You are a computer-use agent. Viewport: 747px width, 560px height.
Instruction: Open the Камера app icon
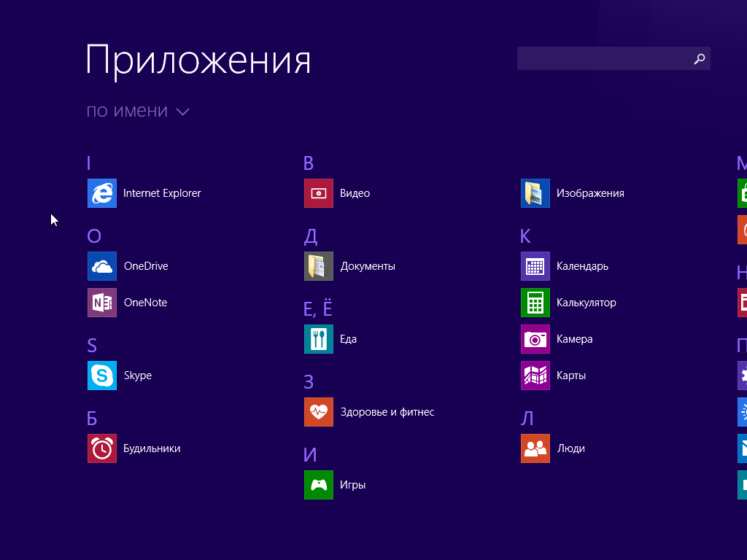pos(535,339)
